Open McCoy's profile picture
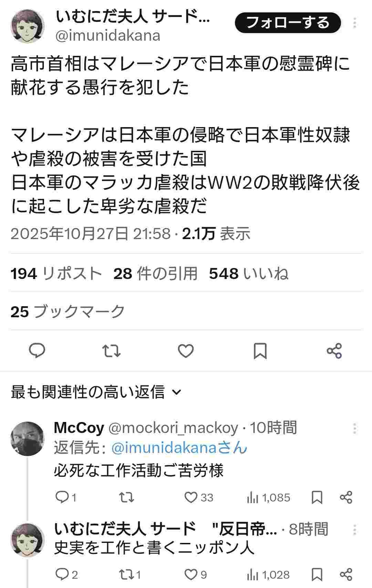This screenshot has width=372, height=588. pyautogui.click(x=28, y=439)
